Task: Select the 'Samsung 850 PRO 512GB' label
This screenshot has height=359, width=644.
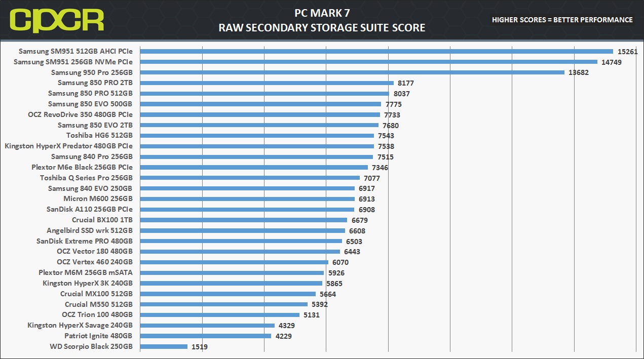Action: point(90,93)
